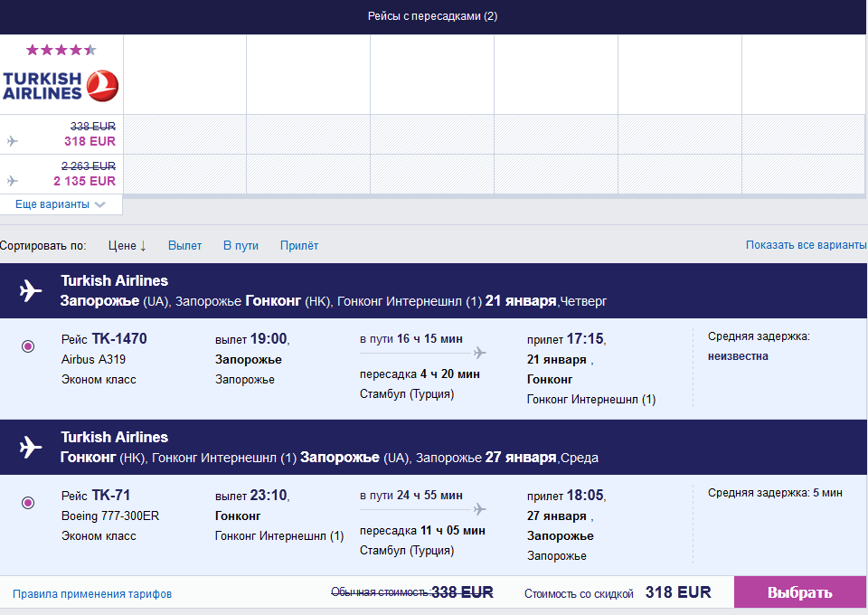This screenshot has width=868, height=615.
Task: Click the plane arrow after 24 ч 55 мин
Action: click(478, 509)
